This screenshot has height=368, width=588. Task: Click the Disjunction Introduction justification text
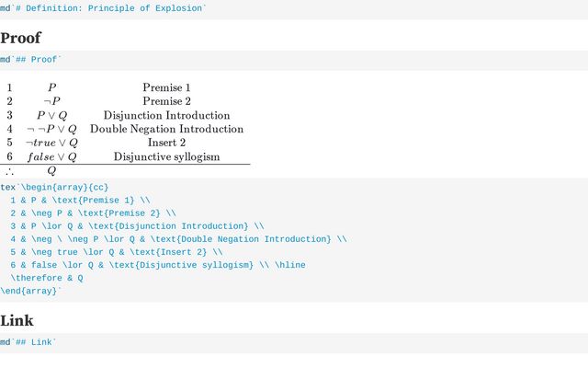(166, 115)
